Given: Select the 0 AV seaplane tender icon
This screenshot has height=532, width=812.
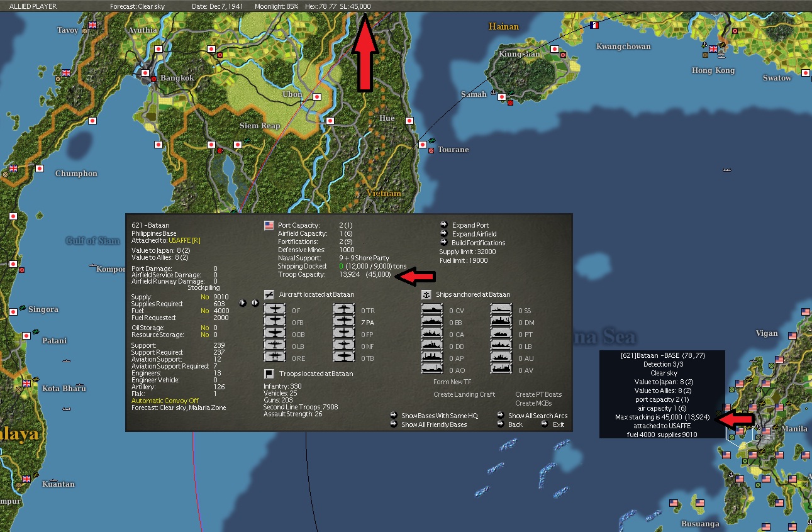Looking at the screenshot, I should pyautogui.click(x=501, y=370).
